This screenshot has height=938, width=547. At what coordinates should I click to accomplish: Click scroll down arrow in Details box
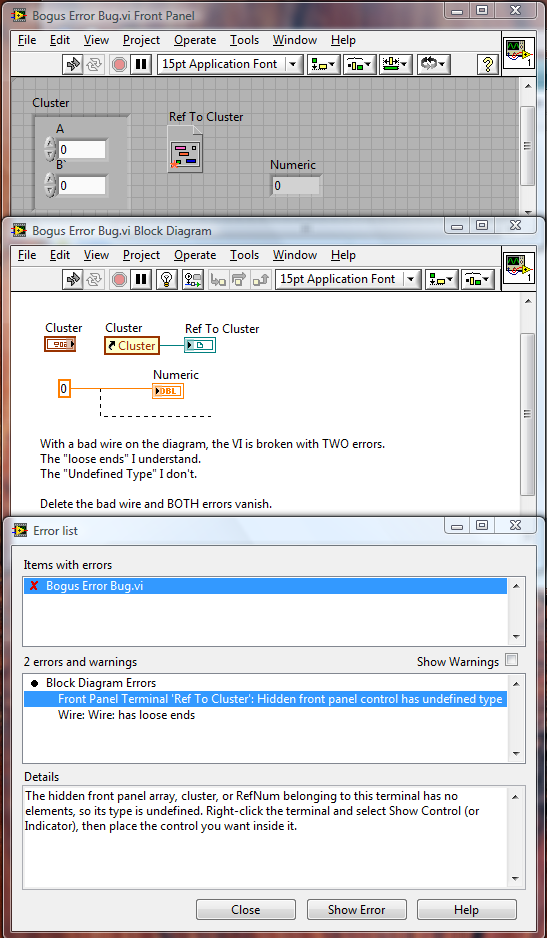(x=516, y=879)
